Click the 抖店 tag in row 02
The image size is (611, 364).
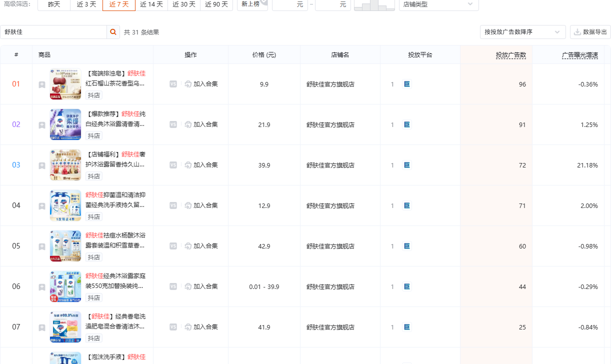93,135
